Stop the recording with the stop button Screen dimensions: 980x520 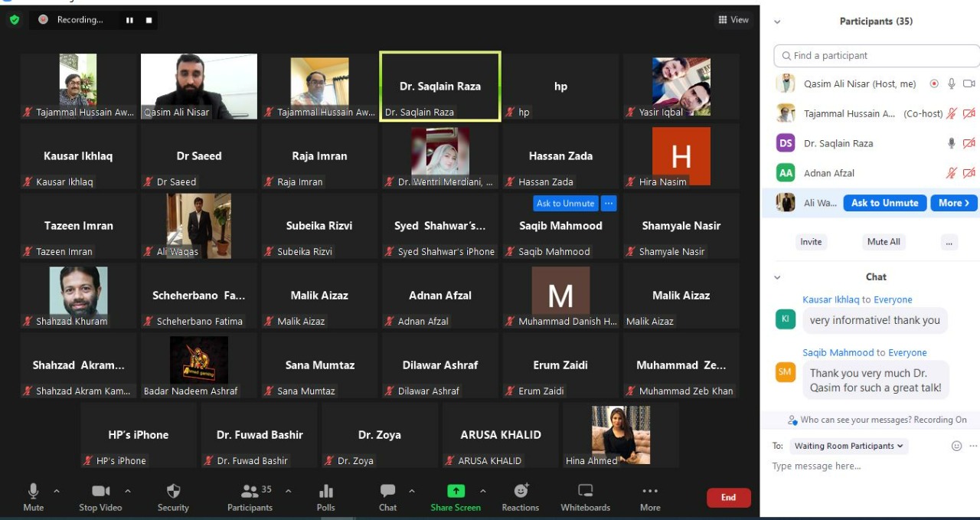[x=149, y=20]
